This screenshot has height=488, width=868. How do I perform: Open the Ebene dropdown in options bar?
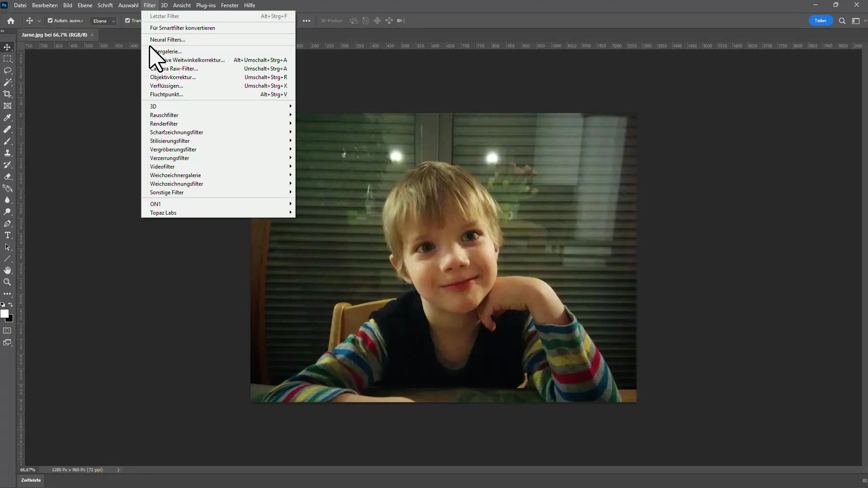pyautogui.click(x=104, y=21)
